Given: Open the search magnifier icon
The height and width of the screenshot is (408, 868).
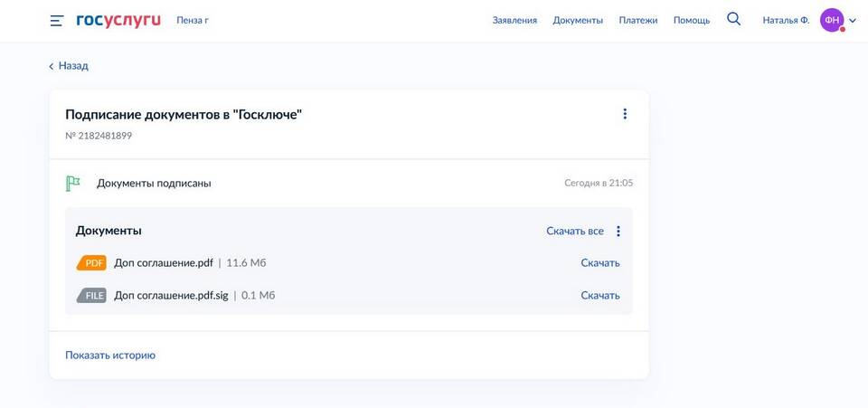Looking at the screenshot, I should (733, 19).
